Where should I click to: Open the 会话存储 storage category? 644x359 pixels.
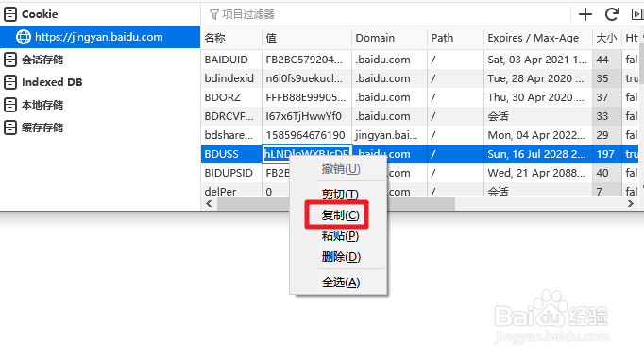pos(100,60)
